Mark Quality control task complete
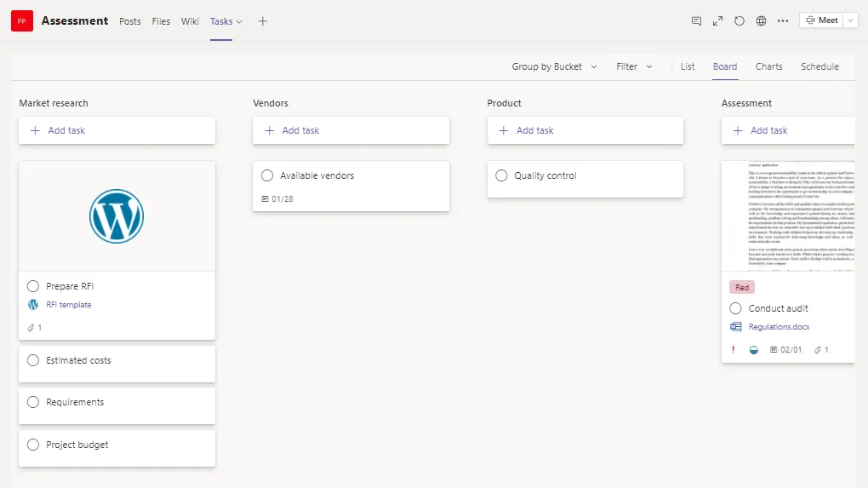Screen dimensions: 868x488 point(501,175)
